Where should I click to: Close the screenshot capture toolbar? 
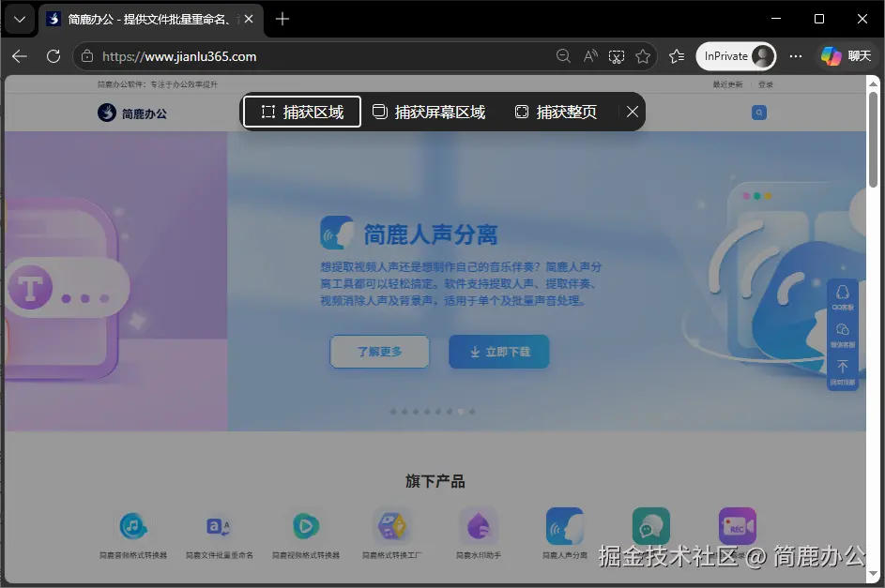coord(632,112)
